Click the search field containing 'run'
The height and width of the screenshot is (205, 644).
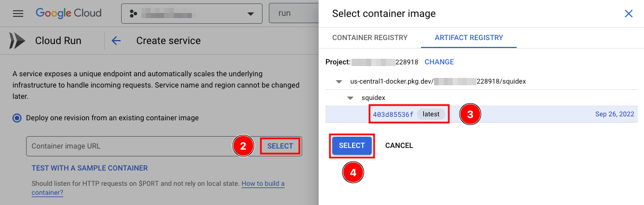pyautogui.click(x=294, y=14)
